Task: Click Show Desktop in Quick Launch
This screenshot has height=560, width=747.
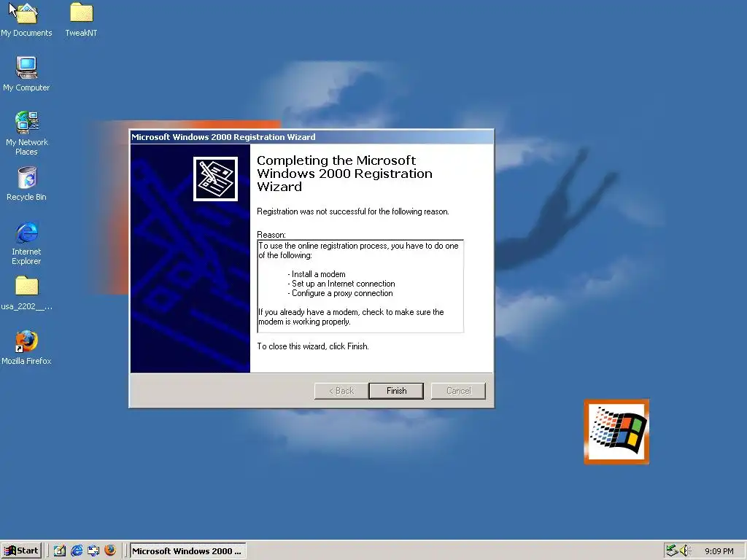Action: pos(60,551)
